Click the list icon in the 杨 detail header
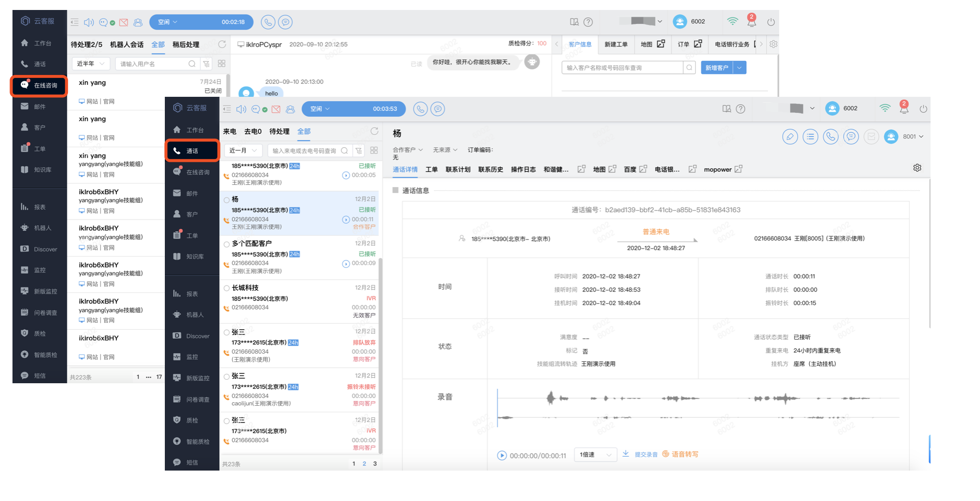This screenshot has height=501, width=980. coord(810,137)
